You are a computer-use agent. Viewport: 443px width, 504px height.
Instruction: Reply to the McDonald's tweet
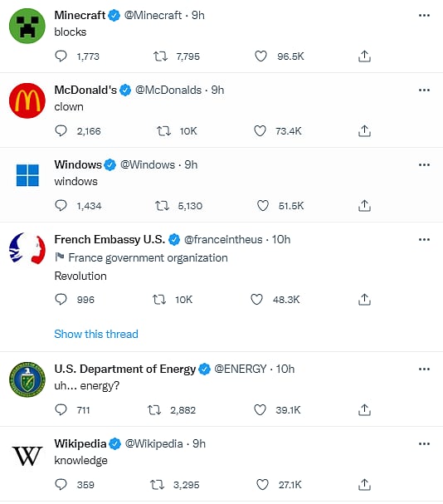(61, 131)
